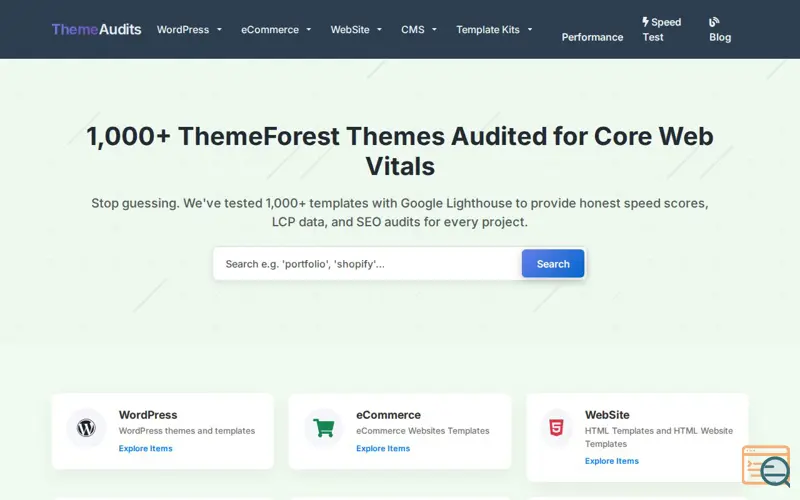Expand the eCommerce dropdown caret
The width and height of the screenshot is (800, 500).
click(309, 30)
